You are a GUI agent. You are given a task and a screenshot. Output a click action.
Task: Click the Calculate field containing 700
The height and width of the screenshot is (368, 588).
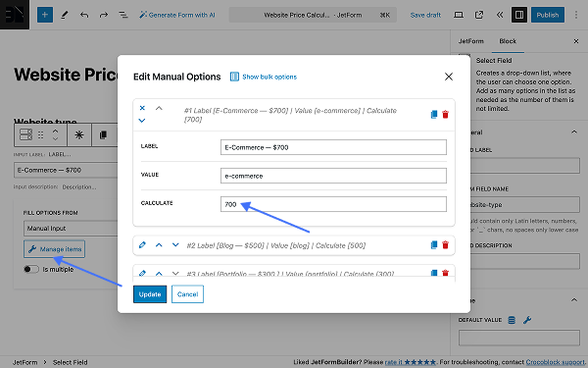click(x=333, y=204)
